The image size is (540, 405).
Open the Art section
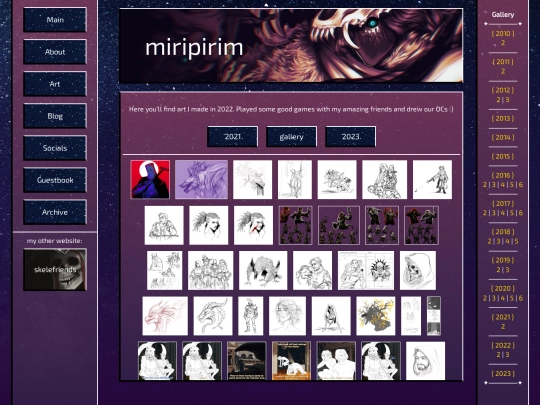(55, 84)
